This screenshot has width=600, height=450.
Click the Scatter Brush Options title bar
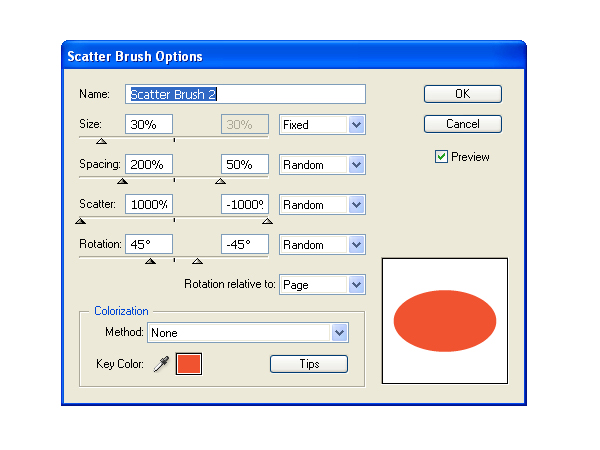click(294, 56)
